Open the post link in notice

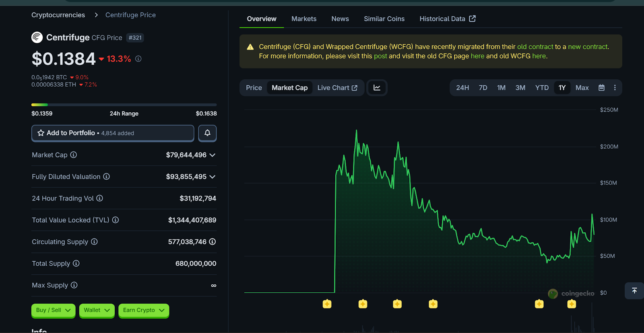(x=380, y=56)
